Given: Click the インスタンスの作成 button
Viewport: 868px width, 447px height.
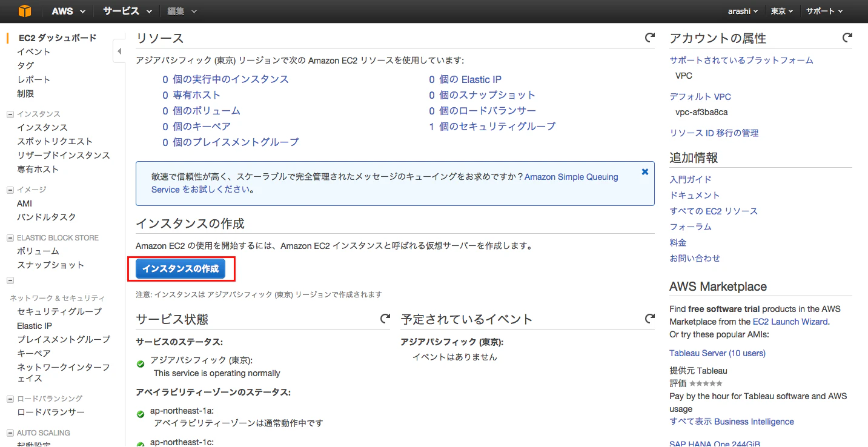Looking at the screenshot, I should 181,269.
